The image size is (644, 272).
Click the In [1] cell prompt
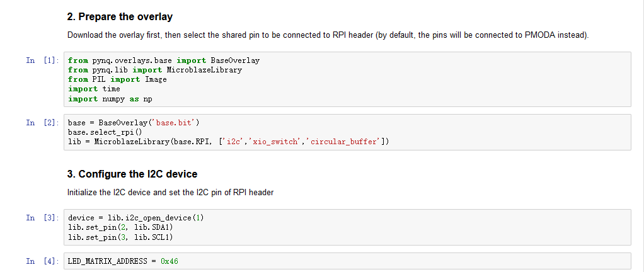pyautogui.click(x=43, y=60)
